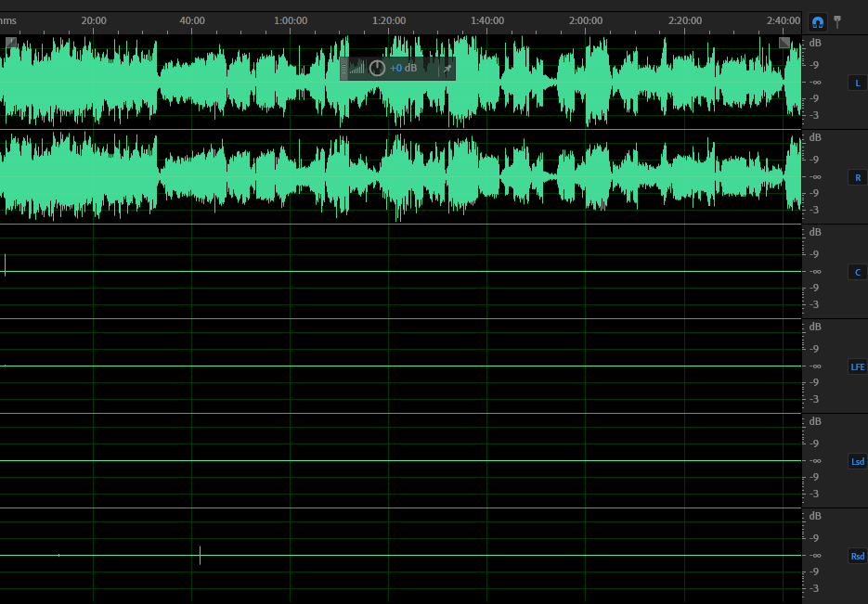The width and height of the screenshot is (868, 604).
Task: Toggle the Lsd channel button
Action: point(858,461)
